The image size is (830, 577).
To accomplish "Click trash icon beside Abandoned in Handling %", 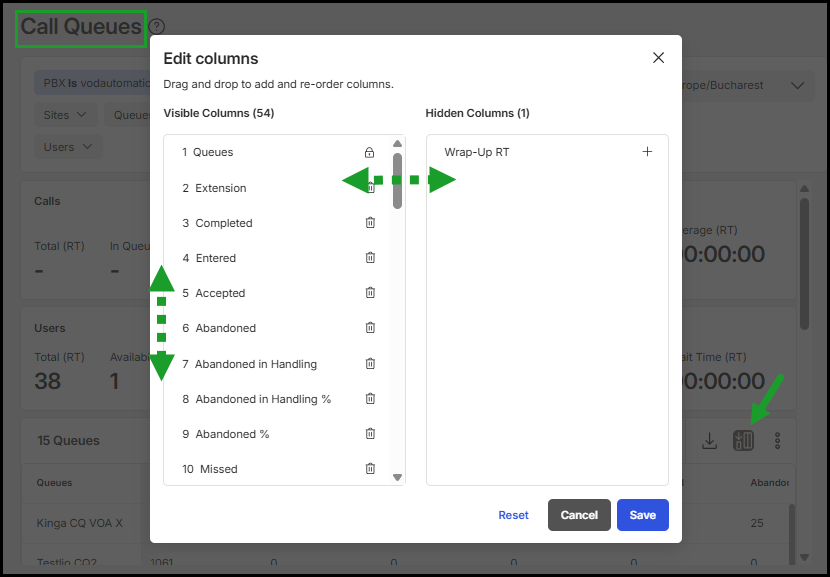I will 370,399.
